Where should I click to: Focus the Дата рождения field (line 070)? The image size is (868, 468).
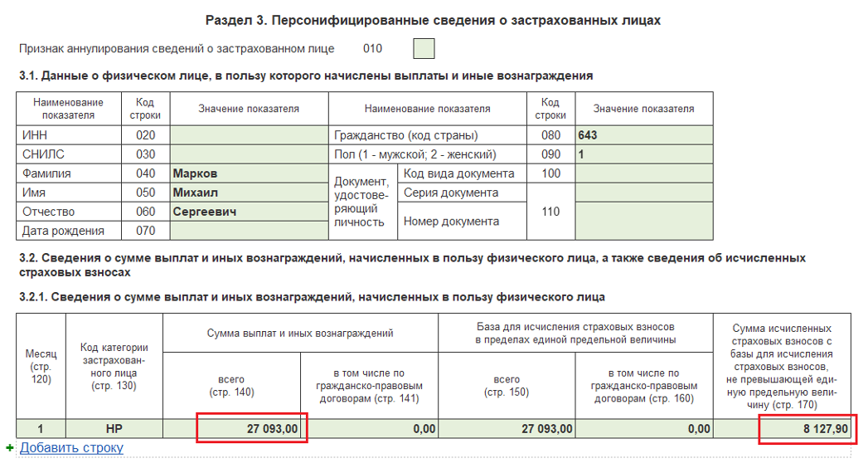click(249, 231)
